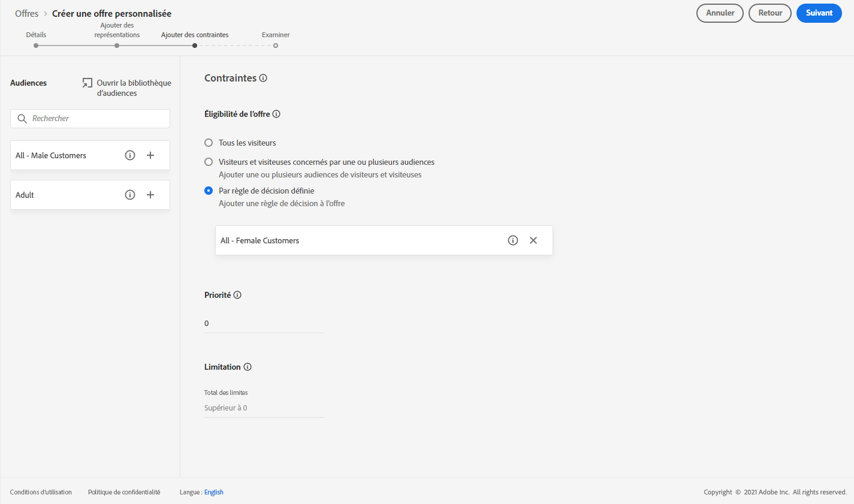The width and height of the screenshot is (854, 504).
Task: Click info icon next to Limitation
Action: [248, 367]
